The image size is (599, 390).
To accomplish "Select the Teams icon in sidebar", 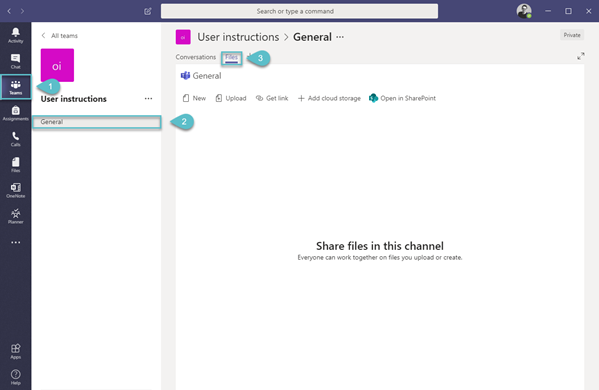I will 15,87.
